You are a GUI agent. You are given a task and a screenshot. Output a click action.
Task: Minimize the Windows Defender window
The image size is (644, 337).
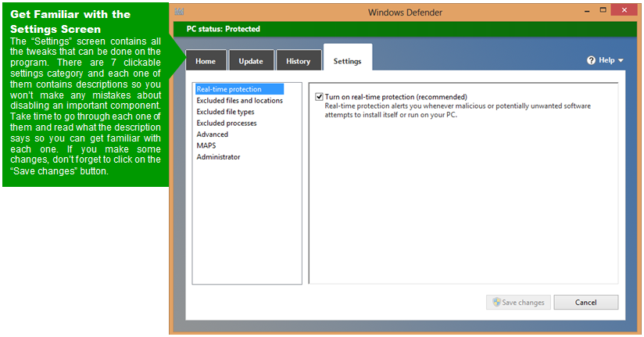(587, 10)
